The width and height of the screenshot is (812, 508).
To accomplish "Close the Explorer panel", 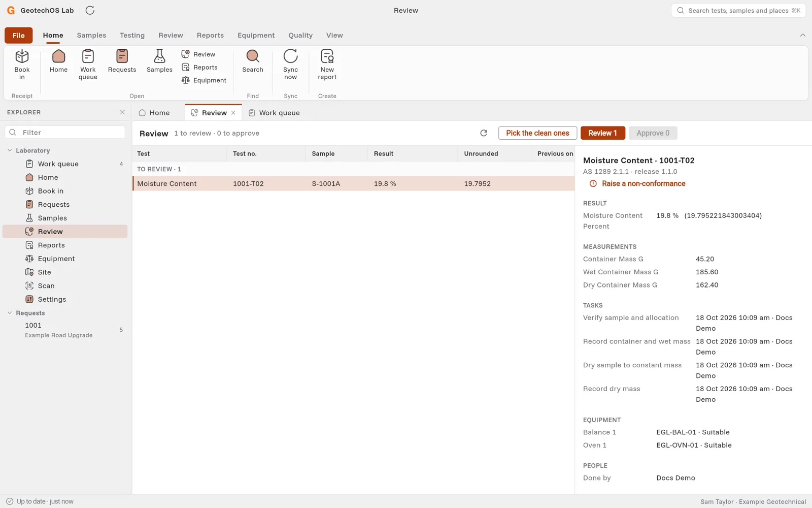I will point(122,112).
